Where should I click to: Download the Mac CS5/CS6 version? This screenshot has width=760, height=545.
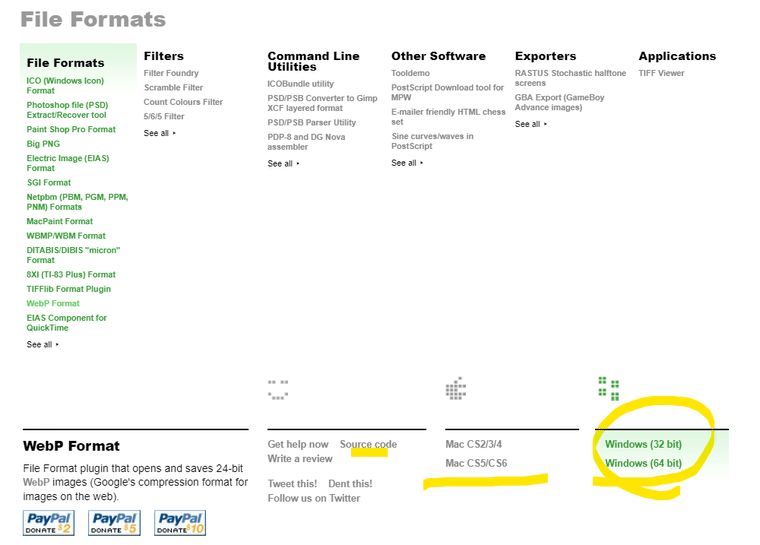point(476,464)
